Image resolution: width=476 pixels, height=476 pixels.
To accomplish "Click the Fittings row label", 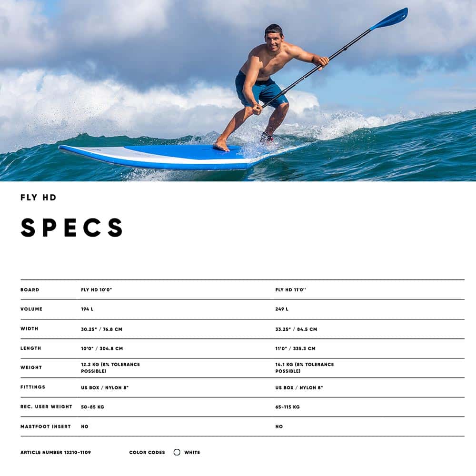I will pyautogui.click(x=33, y=387).
